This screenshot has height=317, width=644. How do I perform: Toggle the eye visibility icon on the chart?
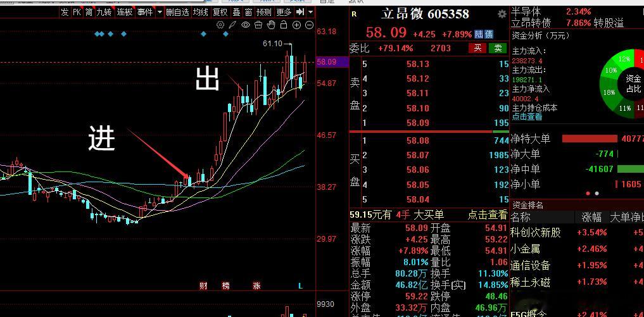click(x=246, y=25)
